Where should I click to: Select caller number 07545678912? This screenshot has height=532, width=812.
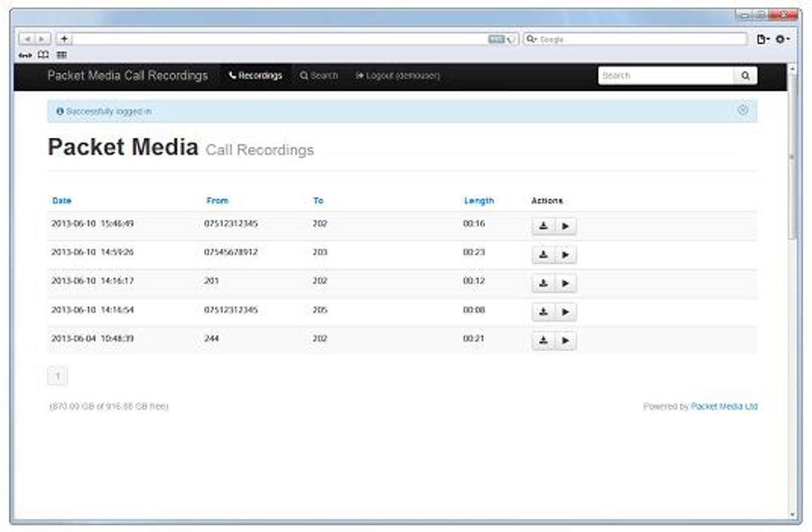(x=230, y=252)
